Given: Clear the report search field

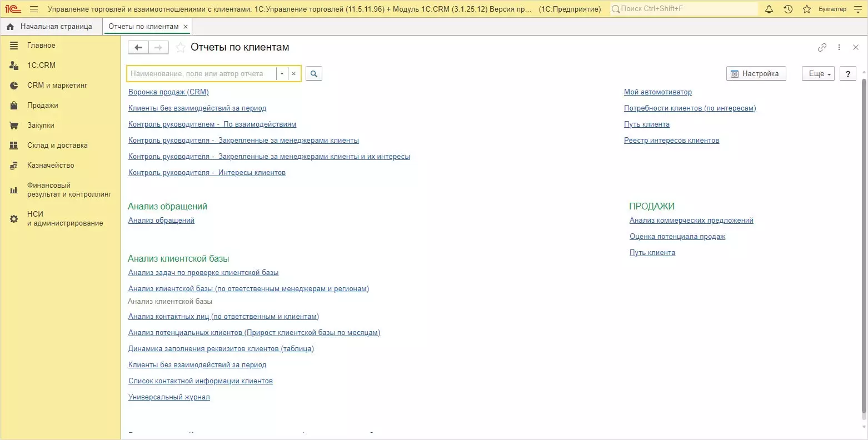Looking at the screenshot, I should click(x=294, y=73).
